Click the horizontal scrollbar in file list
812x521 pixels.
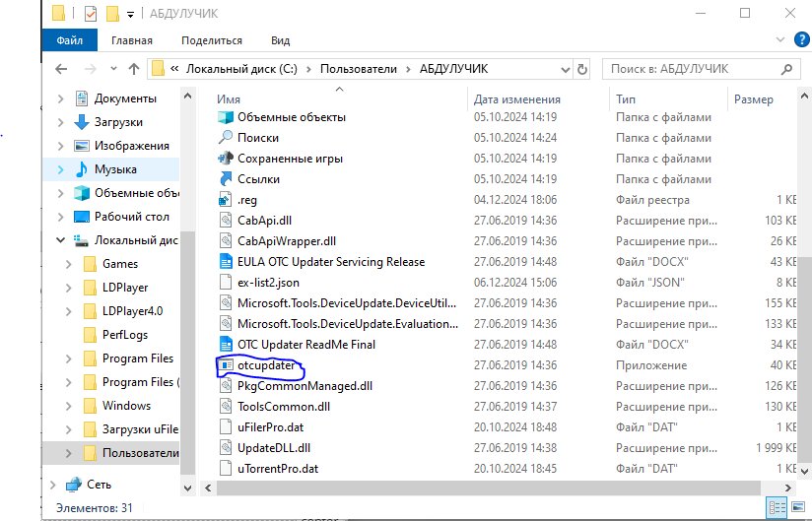(488, 488)
